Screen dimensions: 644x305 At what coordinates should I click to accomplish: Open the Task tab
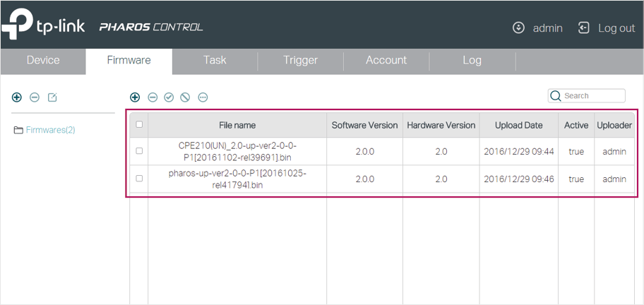click(x=215, y=60)
